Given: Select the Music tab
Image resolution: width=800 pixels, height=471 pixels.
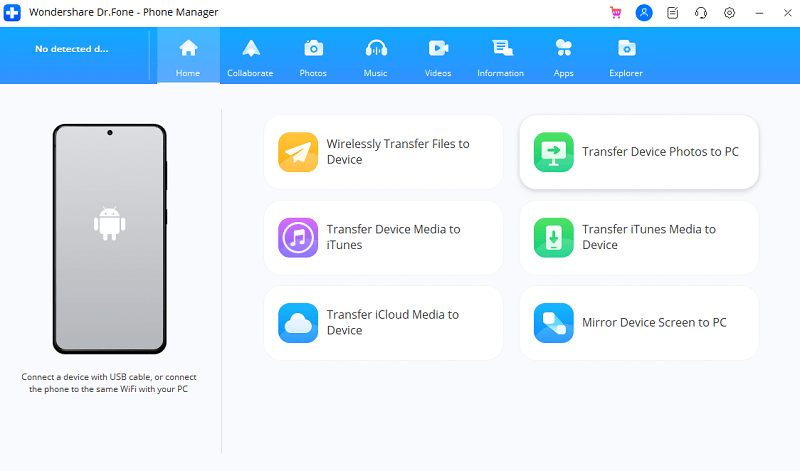Looking at the screenshot, I should [x=376, y=57].
